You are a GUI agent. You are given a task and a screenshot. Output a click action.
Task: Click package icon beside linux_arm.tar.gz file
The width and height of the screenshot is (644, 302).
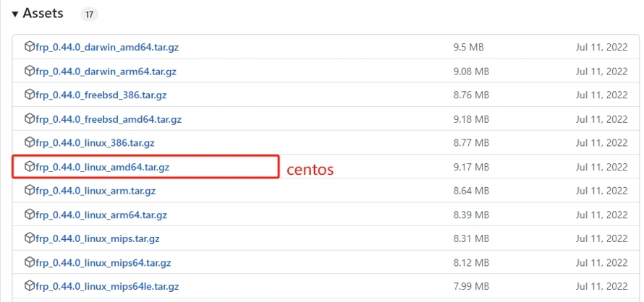coord(30,191)
